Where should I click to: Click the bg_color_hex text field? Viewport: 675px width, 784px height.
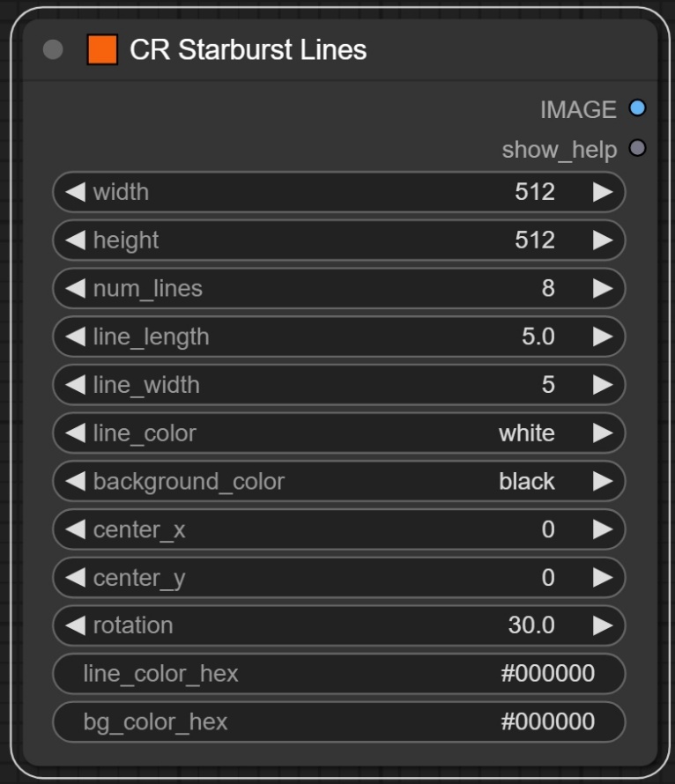tap(338, 722)
